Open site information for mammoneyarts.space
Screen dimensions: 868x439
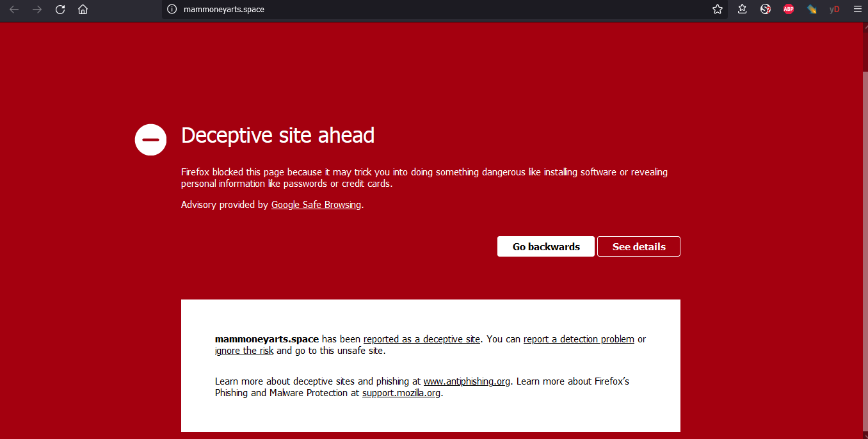(172, 10)
